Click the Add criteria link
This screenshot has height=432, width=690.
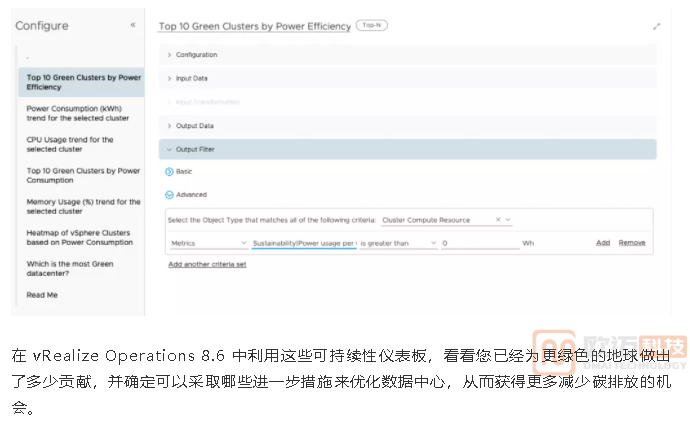(603, 243)
